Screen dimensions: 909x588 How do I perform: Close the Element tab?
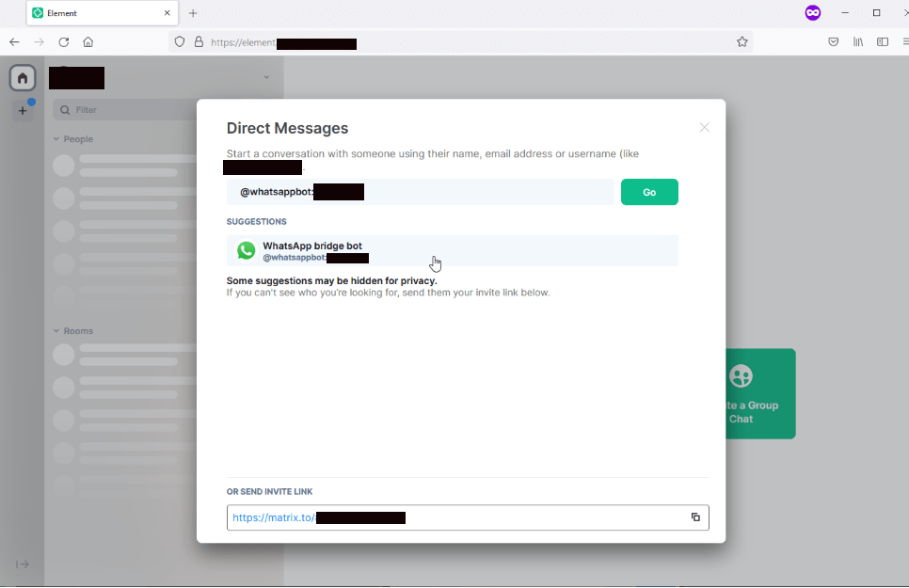click(x=167, y=13)
